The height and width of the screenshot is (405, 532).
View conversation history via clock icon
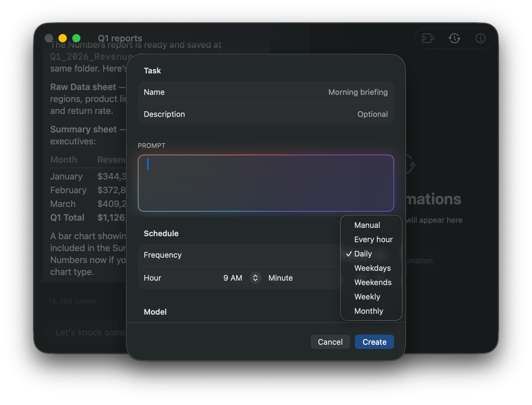pyautogui.click(x=454, y=38)
